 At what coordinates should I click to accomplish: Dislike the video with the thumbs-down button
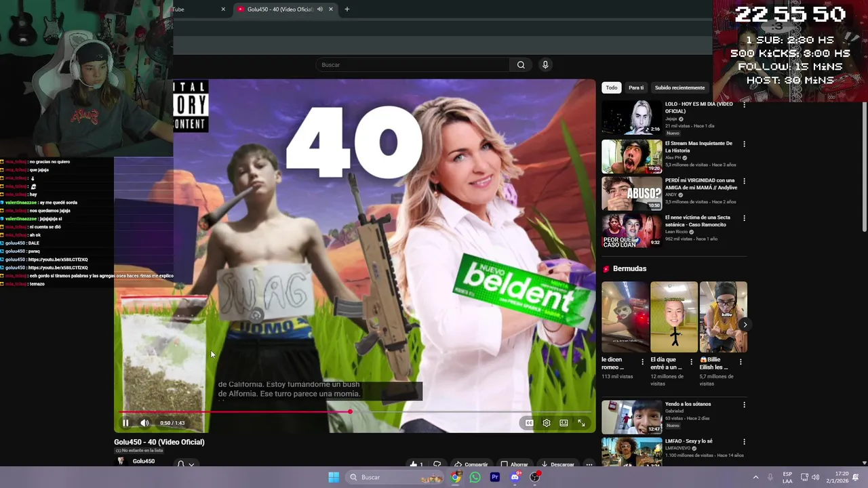click(437, 464)
